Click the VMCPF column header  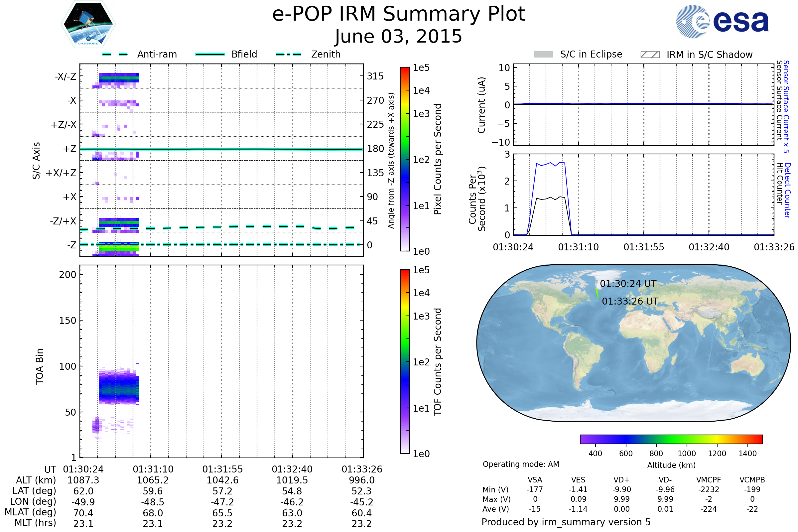[709, 480]
